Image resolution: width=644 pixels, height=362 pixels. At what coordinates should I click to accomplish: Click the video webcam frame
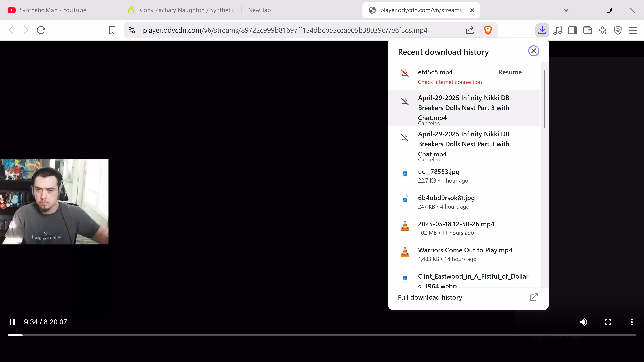pyautogui.click(x=54, y=202)
